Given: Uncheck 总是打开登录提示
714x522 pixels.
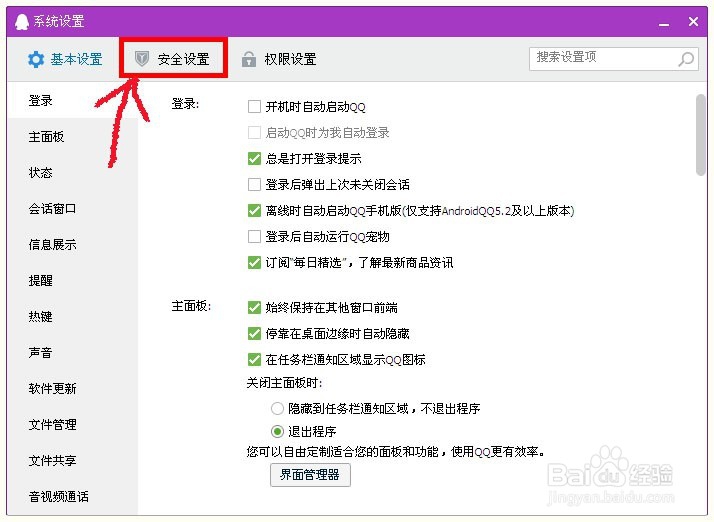Looking at the screenshot, I should pyautogui.click(x=254, y=159).
